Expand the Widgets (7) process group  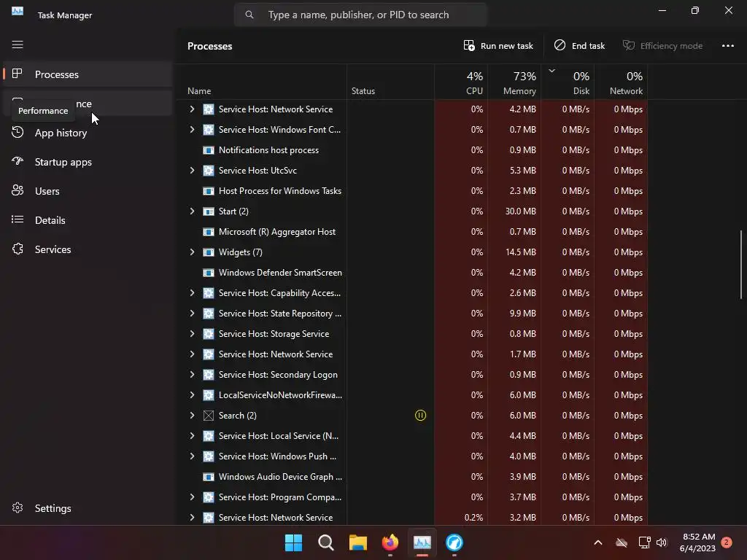pyautogui.click(x=192, y=252)
